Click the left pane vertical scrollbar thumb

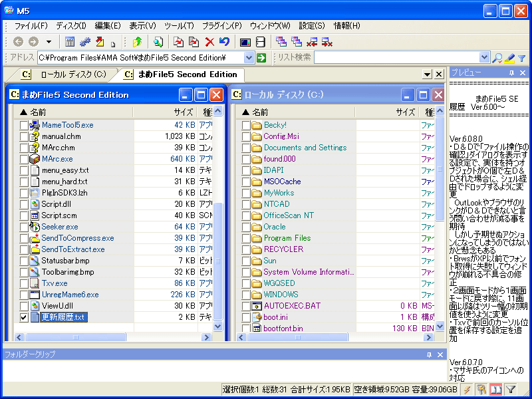point(217,261)
